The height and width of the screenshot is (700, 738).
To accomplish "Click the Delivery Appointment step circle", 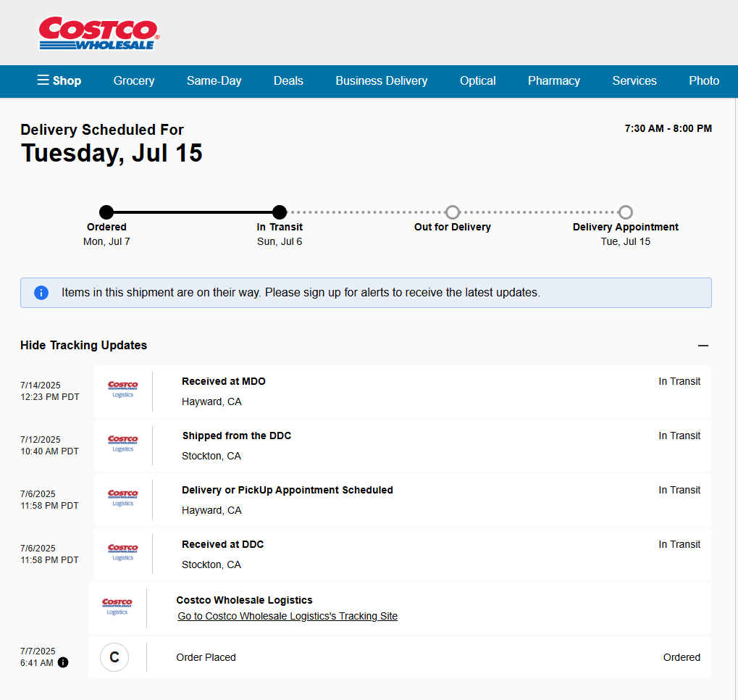I will (x=626, y=212).
